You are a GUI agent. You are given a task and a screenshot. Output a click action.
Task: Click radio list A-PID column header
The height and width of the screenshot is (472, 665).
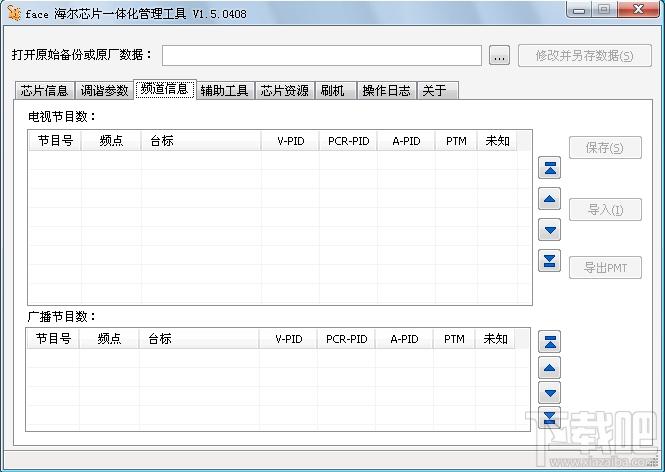pyautogui.click(x=404, y=339)
